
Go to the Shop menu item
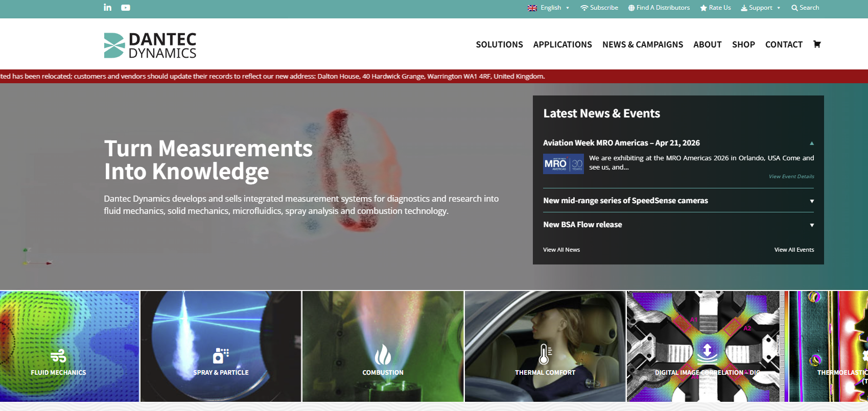(x=743, y=44)
